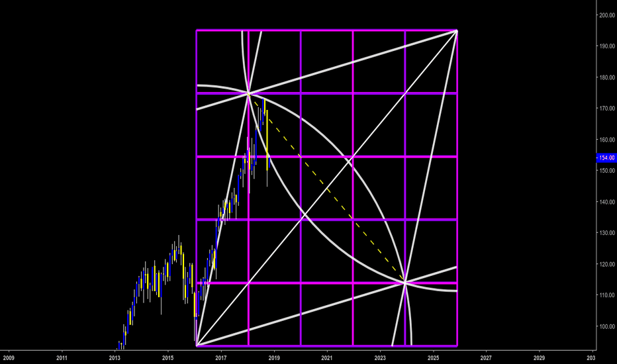
Task: Select the 200.00 price axis label
Action: (x=607, y=15)
